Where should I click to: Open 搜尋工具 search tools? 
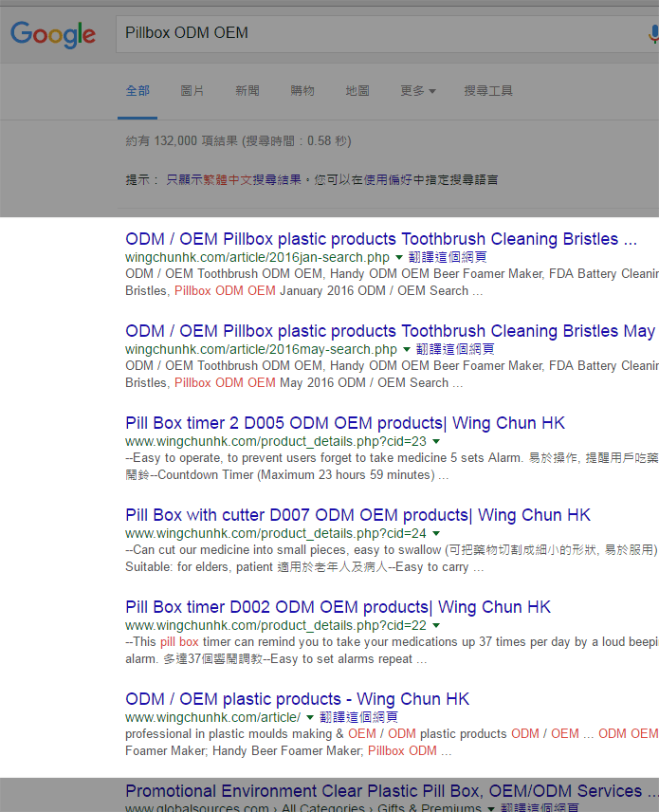click(488, 91)
